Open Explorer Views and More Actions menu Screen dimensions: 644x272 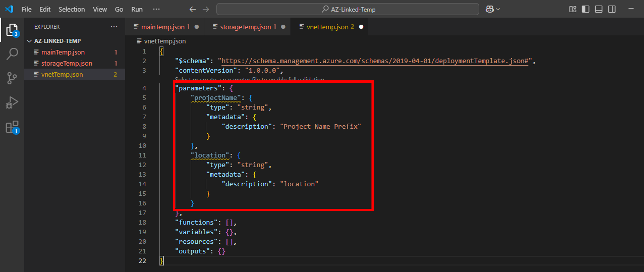(x=114, y=27)
